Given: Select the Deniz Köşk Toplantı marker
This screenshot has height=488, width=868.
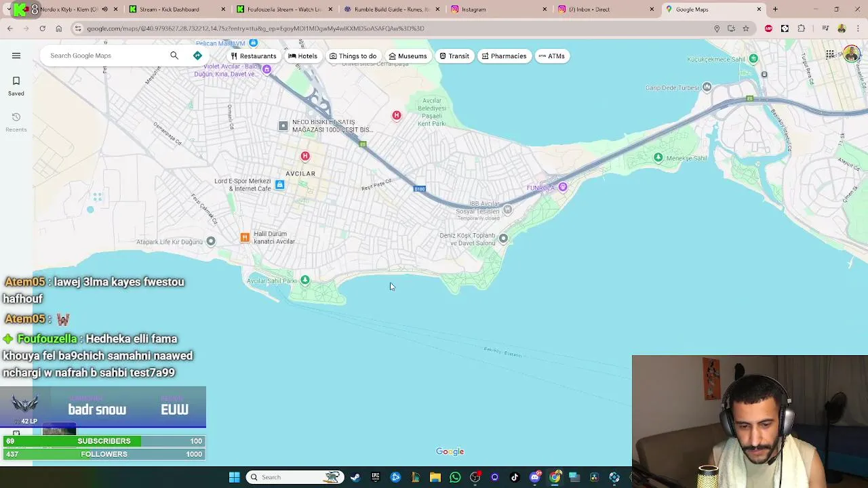Looking at the screenshot, I should 503,238.
